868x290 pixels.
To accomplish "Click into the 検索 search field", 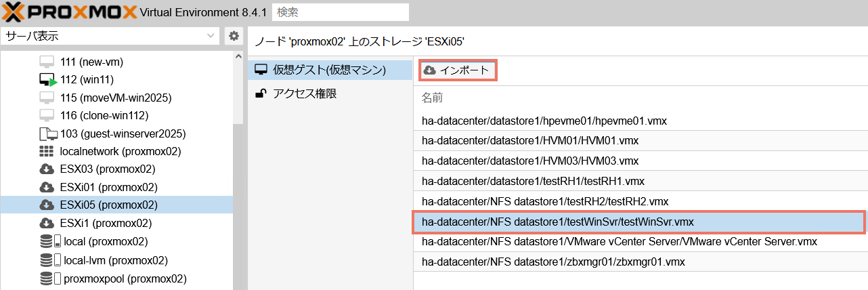I will point(341,12).
